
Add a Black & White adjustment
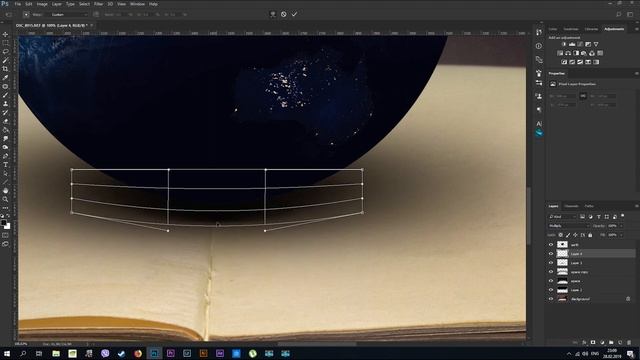(576, 53)
